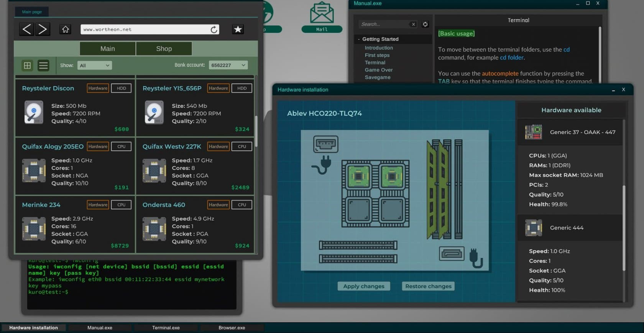Open the Main tab on website

click(107, 49)
